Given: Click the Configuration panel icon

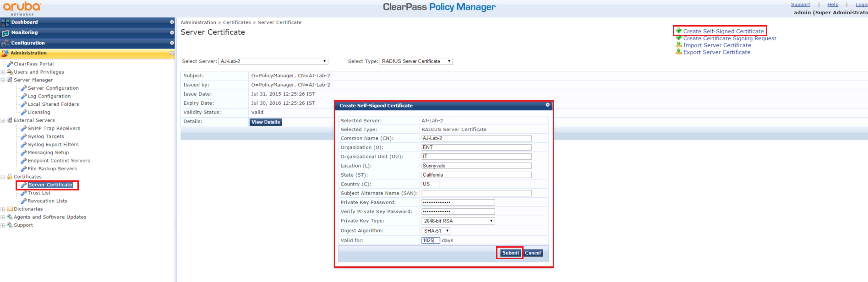Looking at the screenshot, I should 5,43.
